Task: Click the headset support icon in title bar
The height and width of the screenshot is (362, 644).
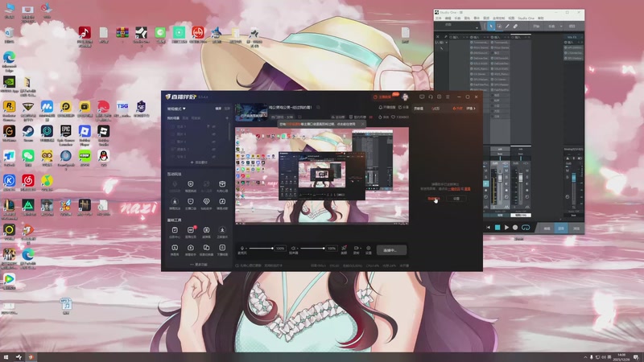Action: coord(431,97)
